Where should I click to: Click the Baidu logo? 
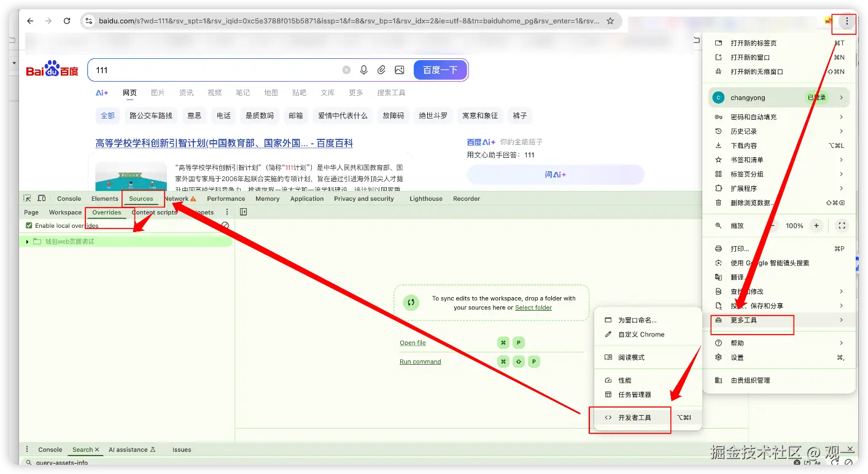52,69
